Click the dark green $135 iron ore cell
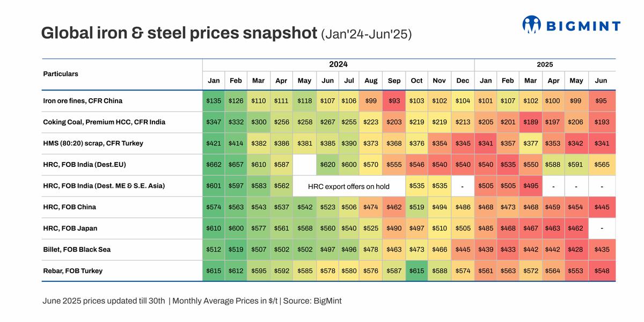Viewport: 644px width, 322px height. click(x=214, y=101)
